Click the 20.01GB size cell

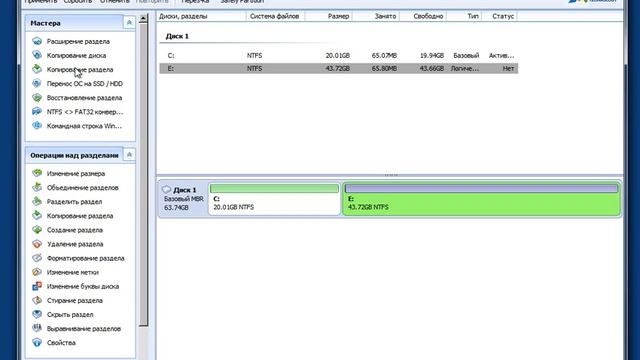[337, 56]
